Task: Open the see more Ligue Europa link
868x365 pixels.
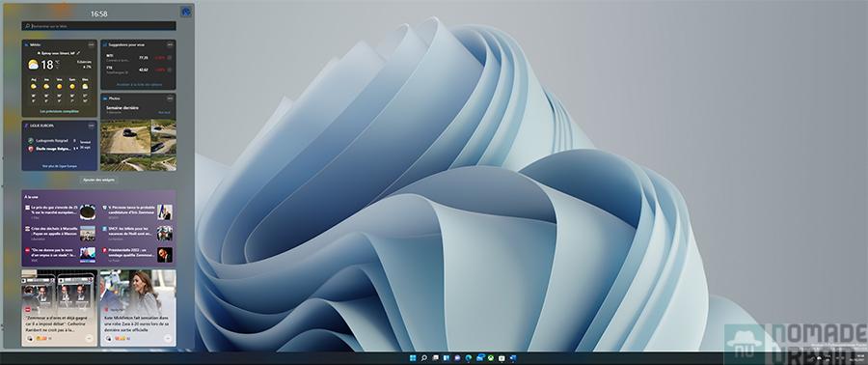Action: coord(60,166)
